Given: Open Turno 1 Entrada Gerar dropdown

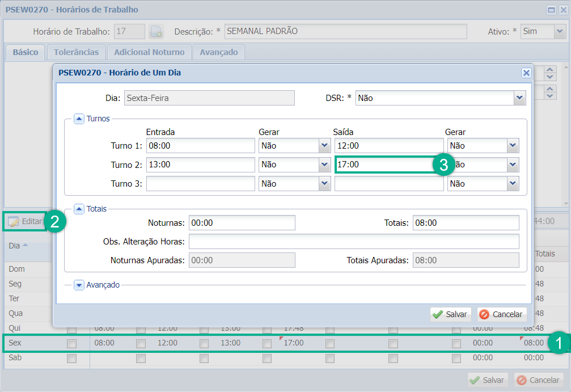Looking at the screenshot, I should (324, 146).
